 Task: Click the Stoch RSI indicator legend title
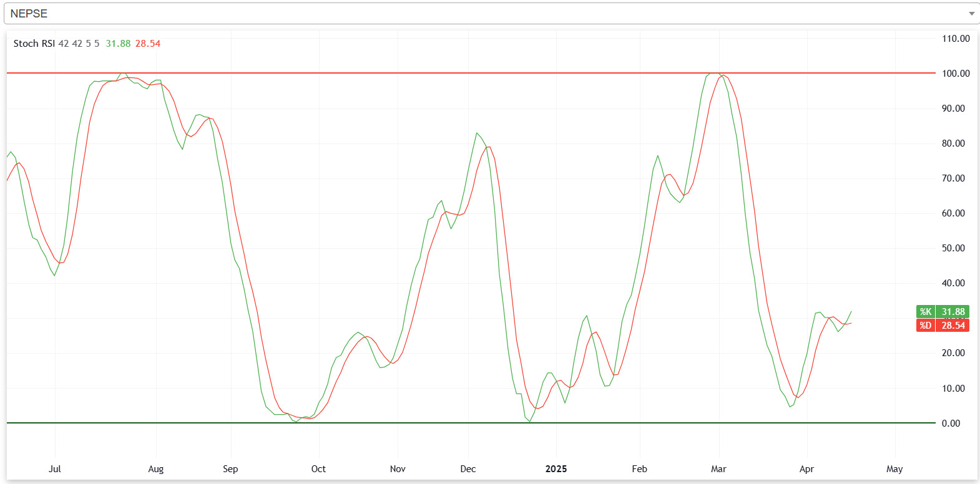pyautogui.click(x=34, y=44)
